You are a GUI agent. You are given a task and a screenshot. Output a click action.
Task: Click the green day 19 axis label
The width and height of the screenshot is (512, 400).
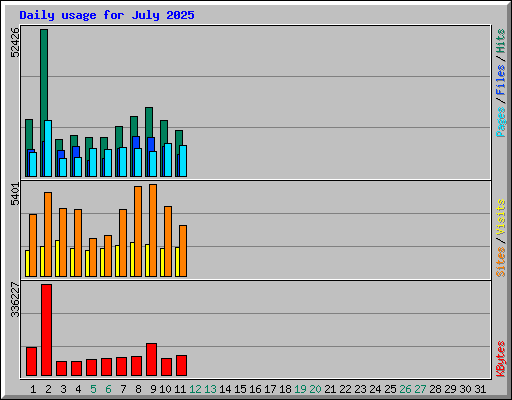click(x=300, y=389)
